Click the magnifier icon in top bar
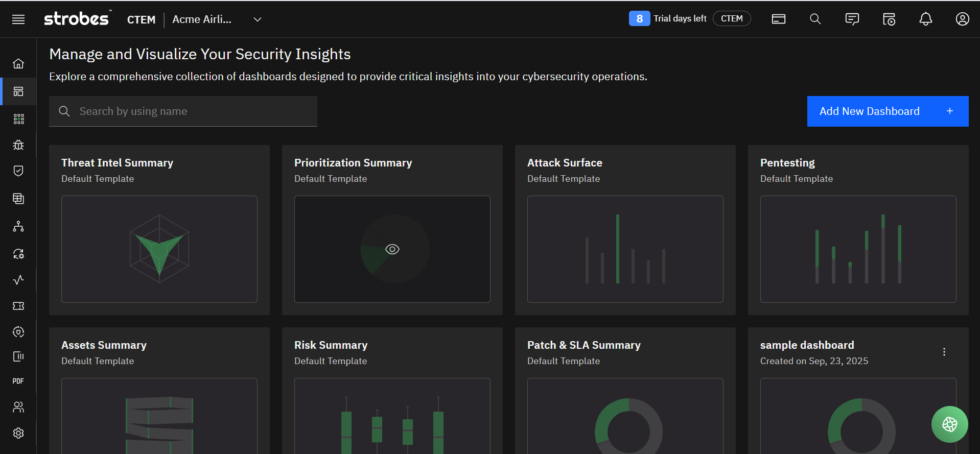This screenshot has width=980, height=454. pyautogui.click(x=815, y=19)
